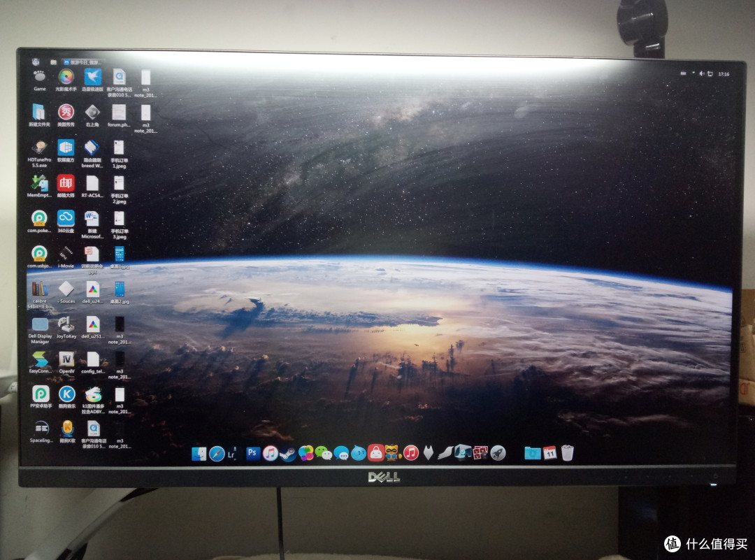This screenshot has width=755, height=560.
Task: Open the 软媒魔方 application
Action: [x=66, y=151]
